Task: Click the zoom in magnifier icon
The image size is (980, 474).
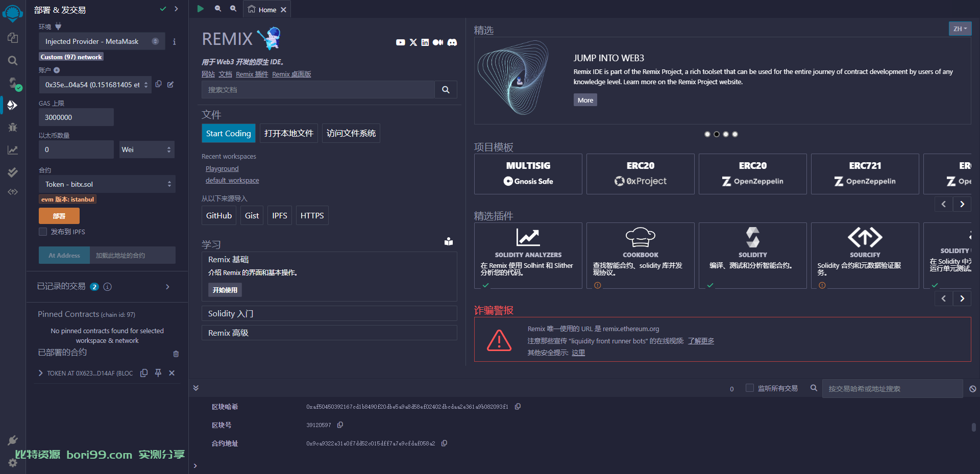Action: 233,9
